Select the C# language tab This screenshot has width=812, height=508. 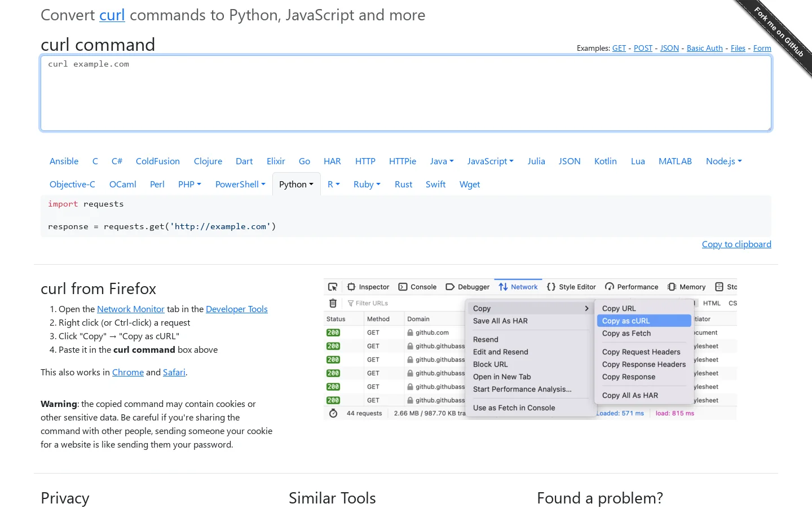(x=117, y=161)
